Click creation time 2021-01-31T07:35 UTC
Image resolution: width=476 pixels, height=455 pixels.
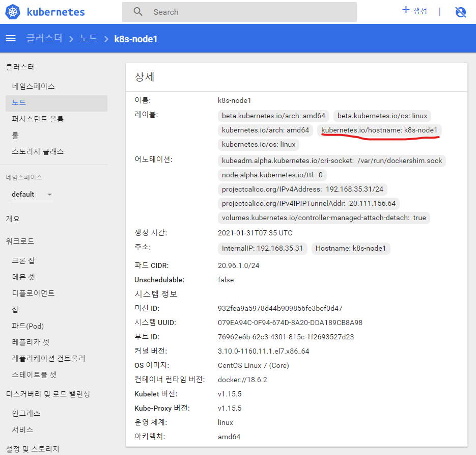[x=255, y=233]
